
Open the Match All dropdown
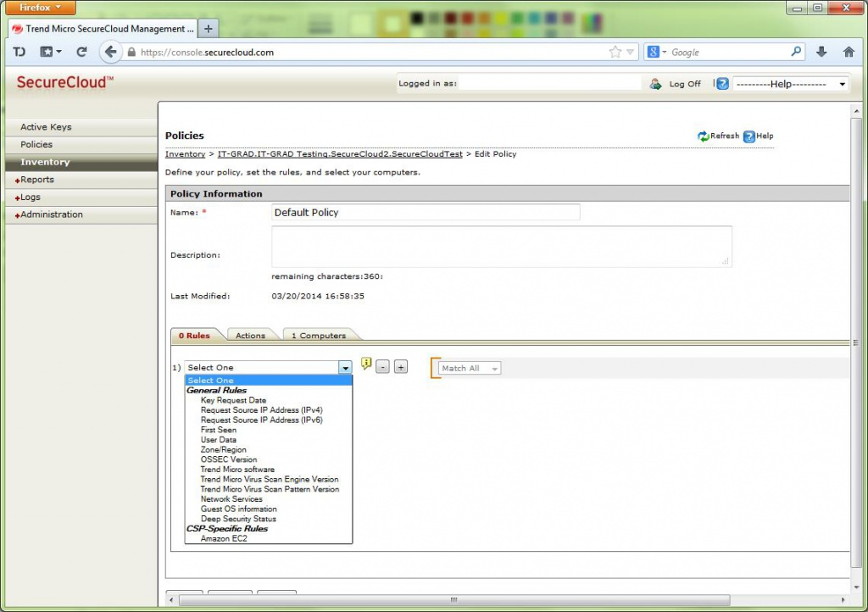[470, 368]
